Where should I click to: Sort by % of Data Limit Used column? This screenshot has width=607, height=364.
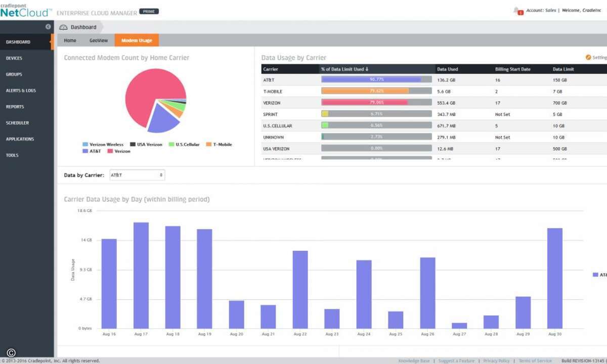377,69
